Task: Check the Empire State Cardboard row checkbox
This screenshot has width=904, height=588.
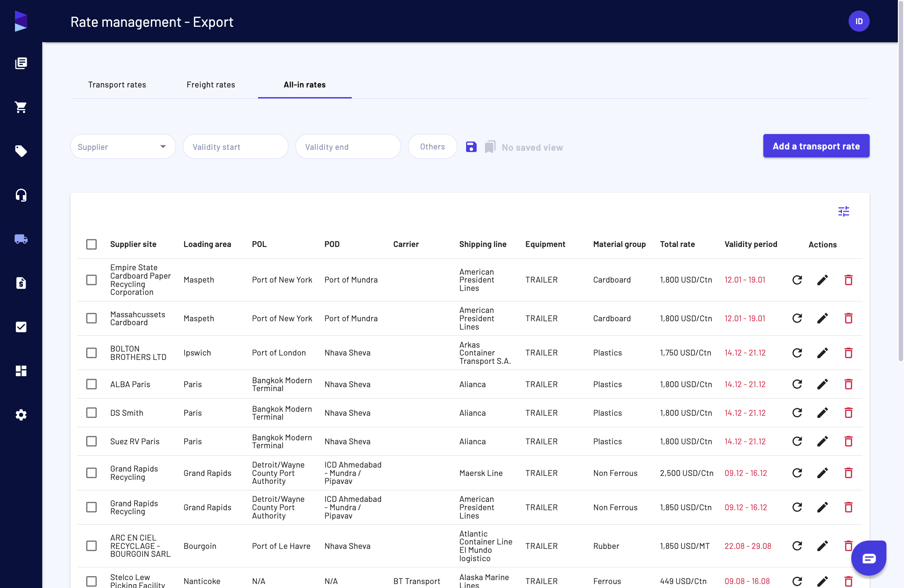Action: tap(91, 280)
